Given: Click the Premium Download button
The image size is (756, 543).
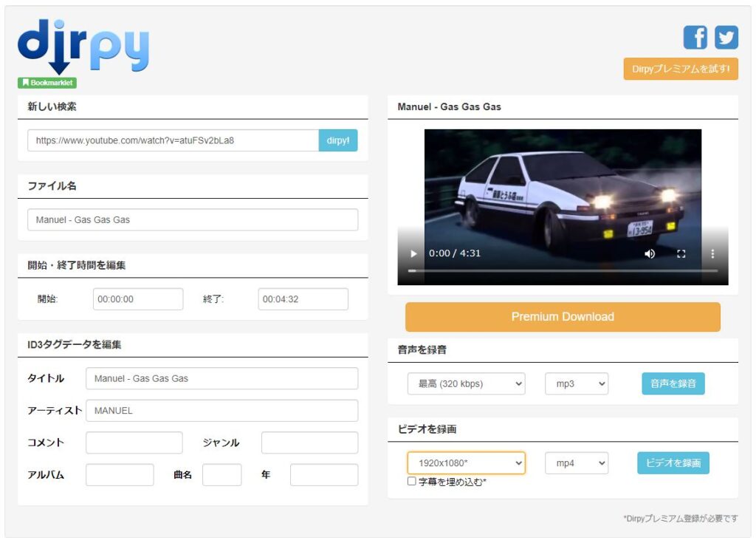Looking at the screenshot, I should [563, 317].
